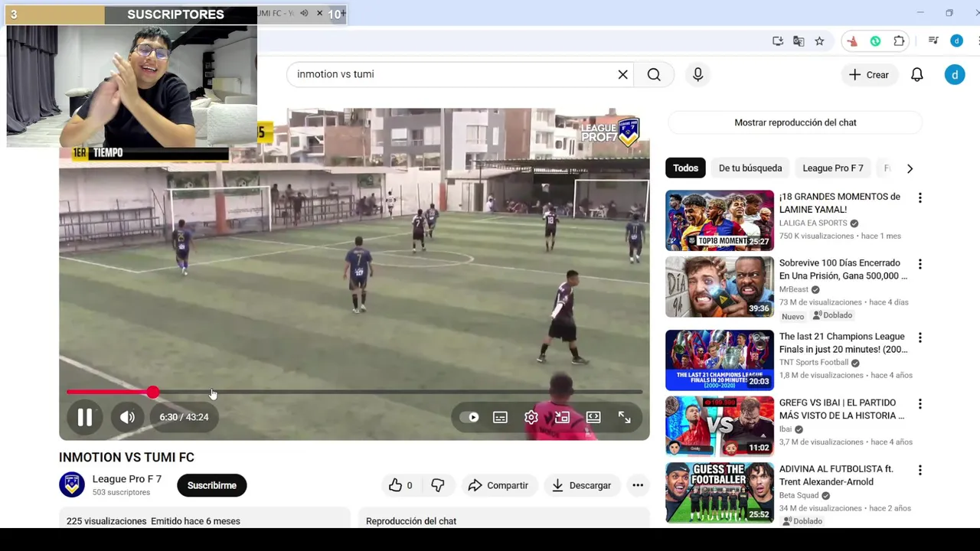Image resolution: width=980 pixels, height=551 pixels.
Task: Open the media controls icon
Action: tap(933, 41)
